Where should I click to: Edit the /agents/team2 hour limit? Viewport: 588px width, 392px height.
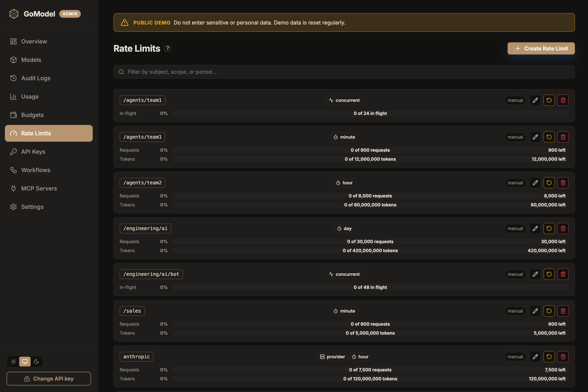pyautogui.click(x=535, y=183)
